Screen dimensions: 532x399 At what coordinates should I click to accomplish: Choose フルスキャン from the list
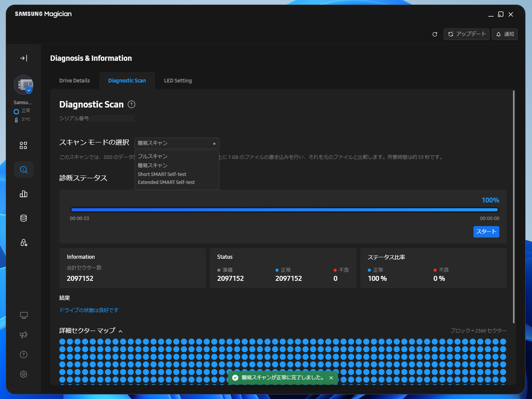point(177,156)
